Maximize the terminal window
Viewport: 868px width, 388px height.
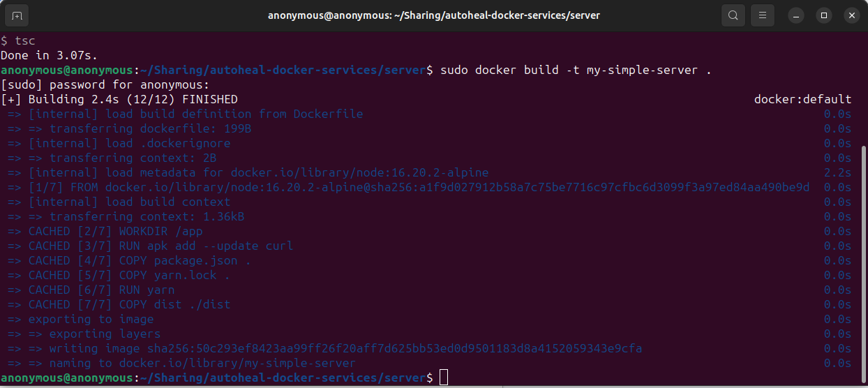click(824, 15)
